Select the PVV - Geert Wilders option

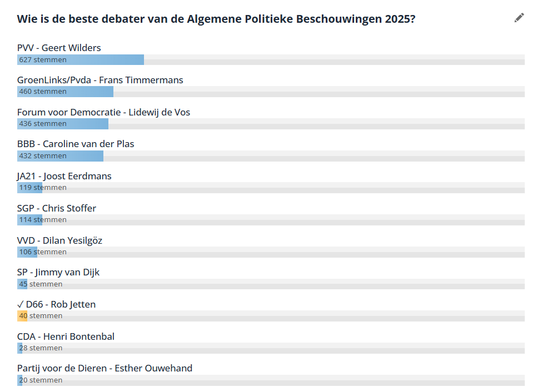coord(59,48)
